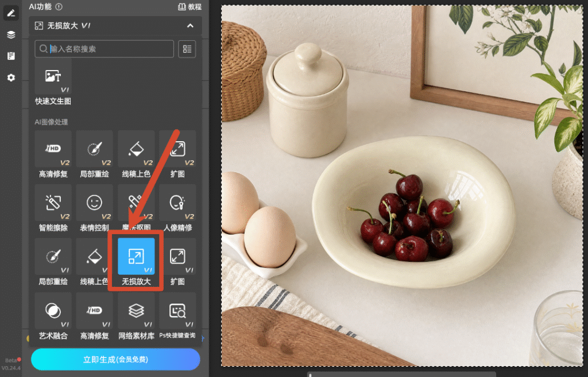
Task: Select 人像精修 V2 tool
Action: (x=177, y=208)
